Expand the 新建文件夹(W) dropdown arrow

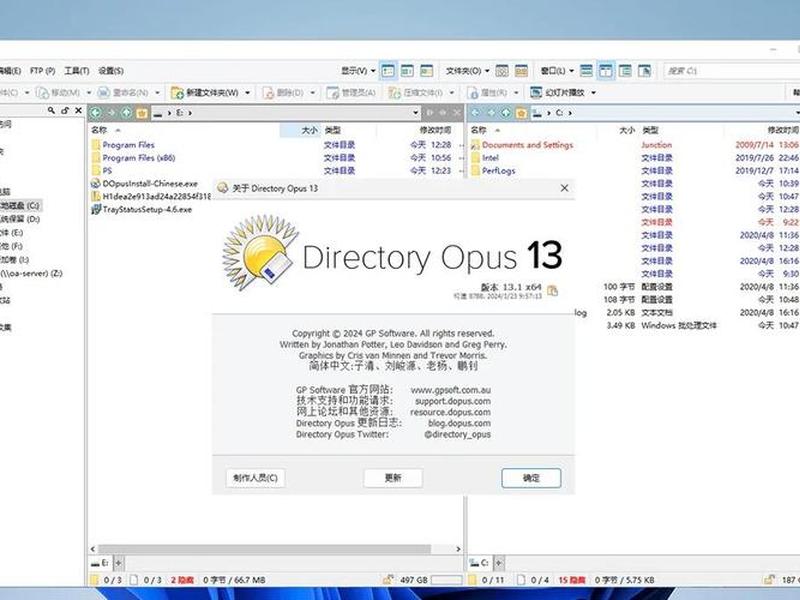247,92
